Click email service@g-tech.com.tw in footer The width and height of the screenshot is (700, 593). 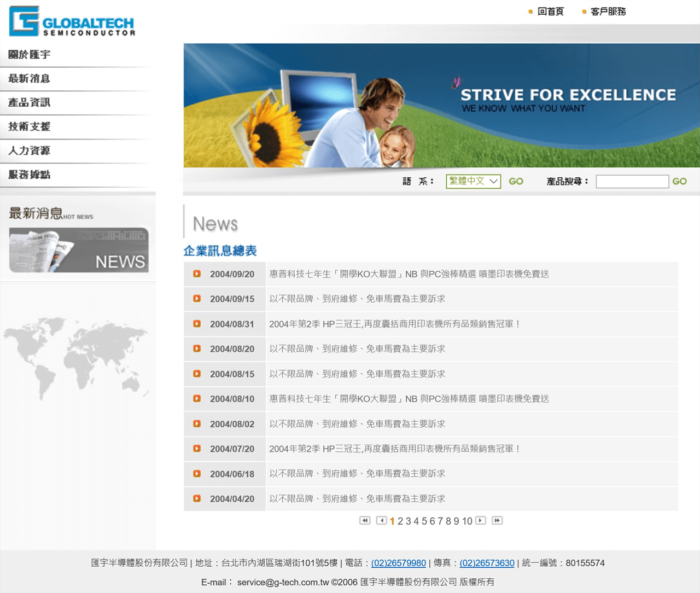(283, 582)
